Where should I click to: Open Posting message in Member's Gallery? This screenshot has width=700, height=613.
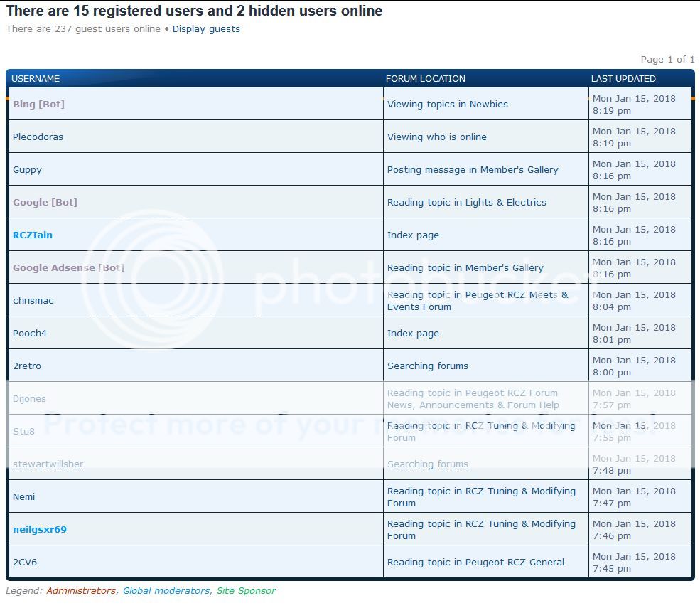tap(473, 170)
